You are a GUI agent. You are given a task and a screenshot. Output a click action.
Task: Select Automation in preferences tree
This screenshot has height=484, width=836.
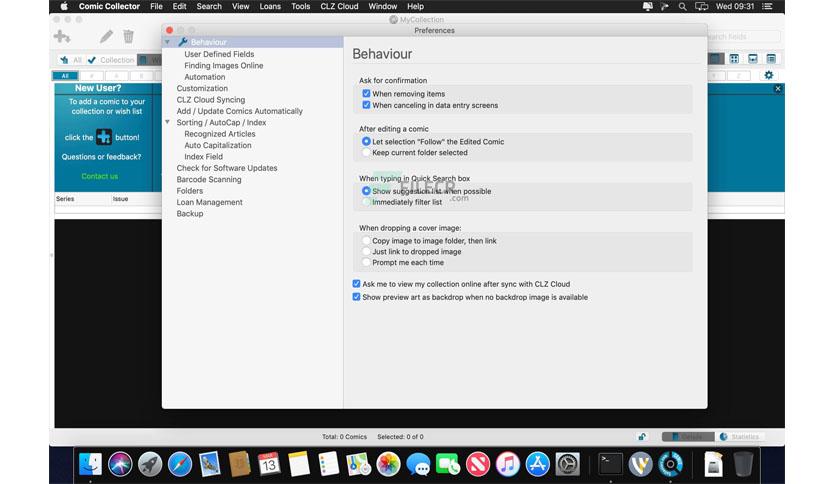(205, 77)
